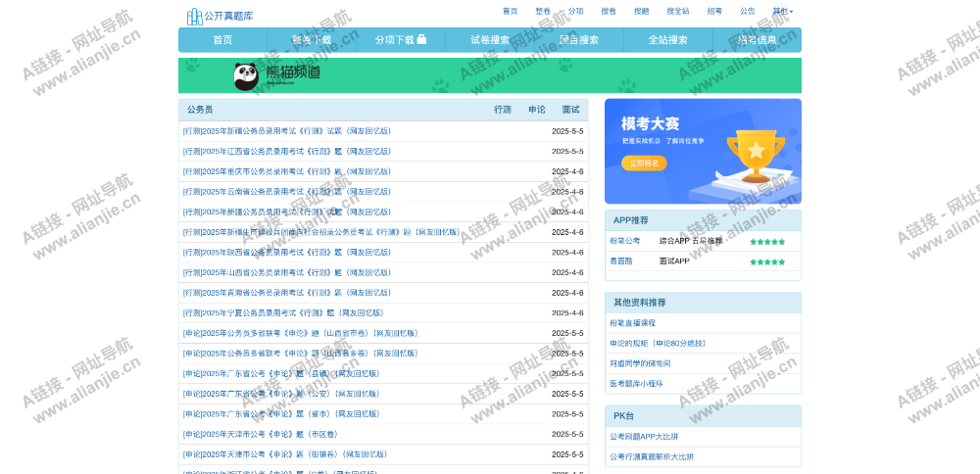
Task: Open the 2025年云南省 行测 exam link
Action: tap(287, 192)
